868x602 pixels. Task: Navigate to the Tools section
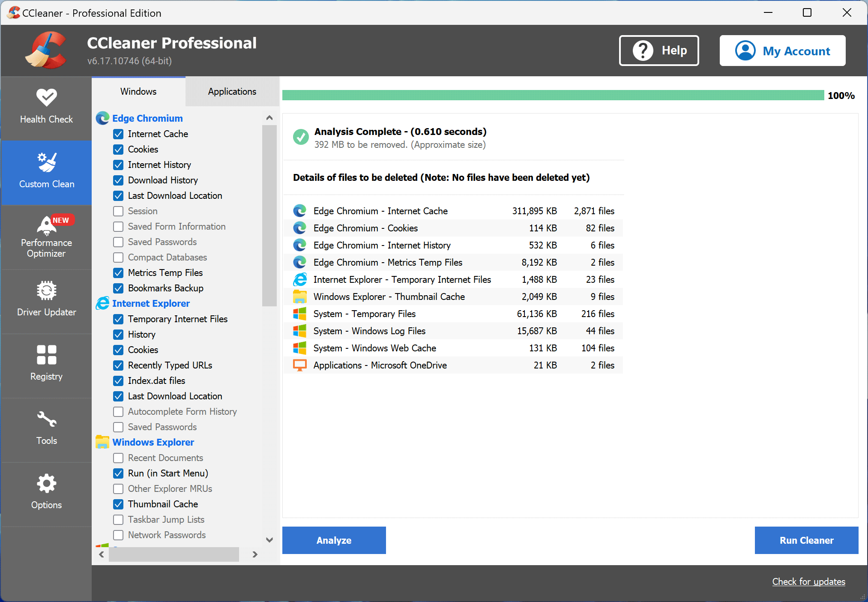point(45,427)
